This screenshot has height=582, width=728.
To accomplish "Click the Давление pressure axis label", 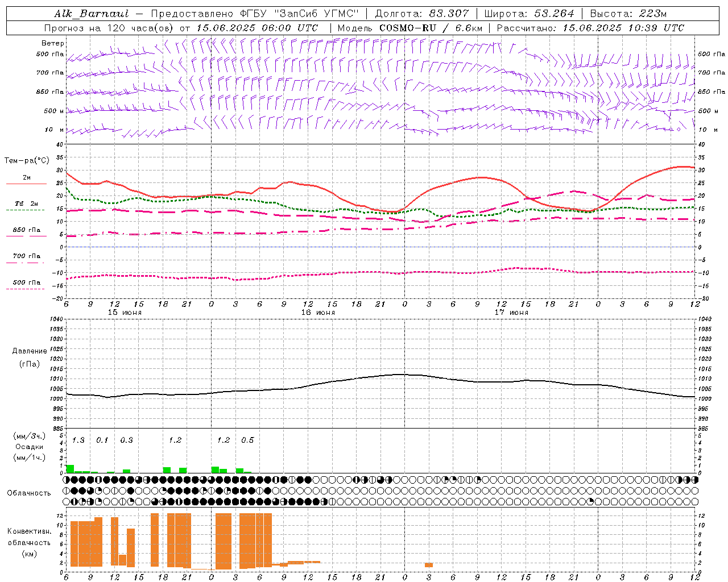I will [x=29, y=351].
